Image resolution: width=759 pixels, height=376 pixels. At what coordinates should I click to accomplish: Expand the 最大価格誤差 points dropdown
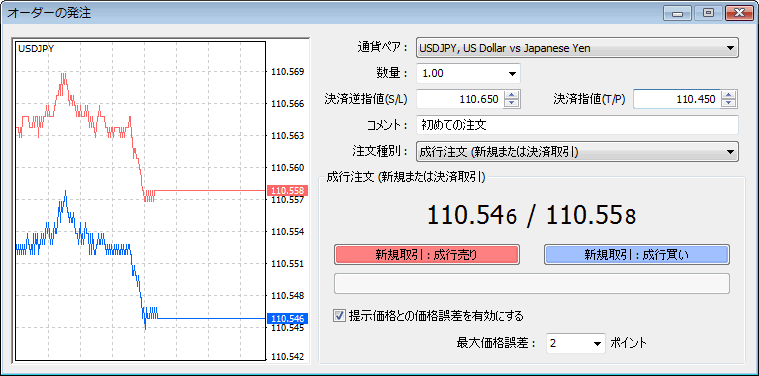(597, 343)
